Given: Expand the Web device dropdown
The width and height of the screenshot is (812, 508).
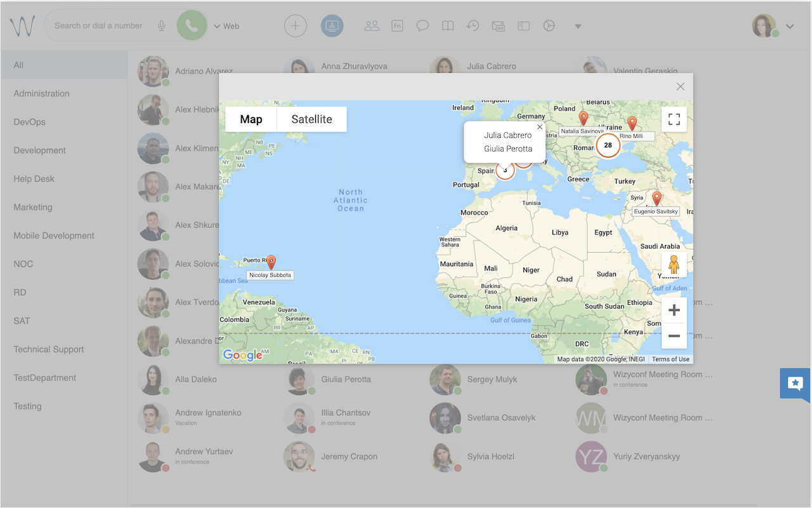Looking at the screenshot, I should click(x=226, y=26).
